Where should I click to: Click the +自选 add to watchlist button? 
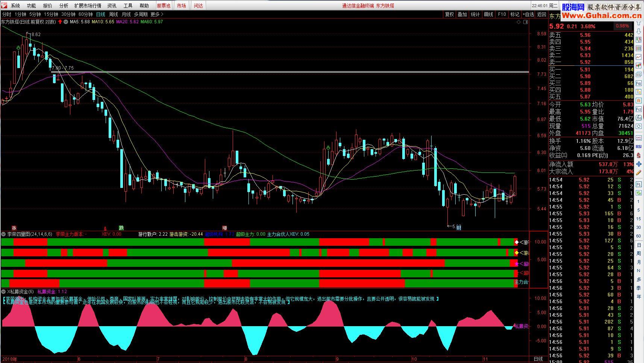(528, 14)
